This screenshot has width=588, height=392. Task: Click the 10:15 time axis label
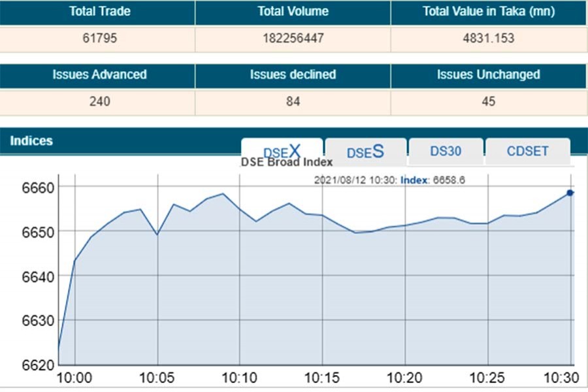(322, 378)
